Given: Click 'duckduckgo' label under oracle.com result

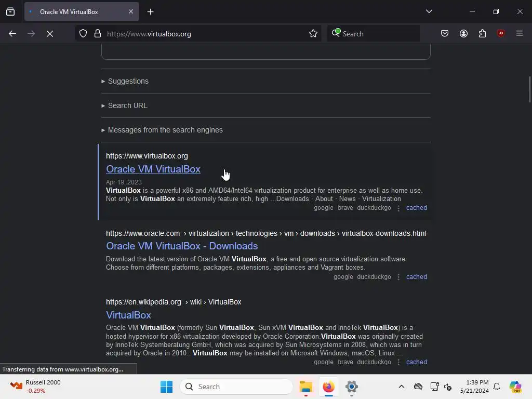Looking at the screenshot, I should point(374,277).
